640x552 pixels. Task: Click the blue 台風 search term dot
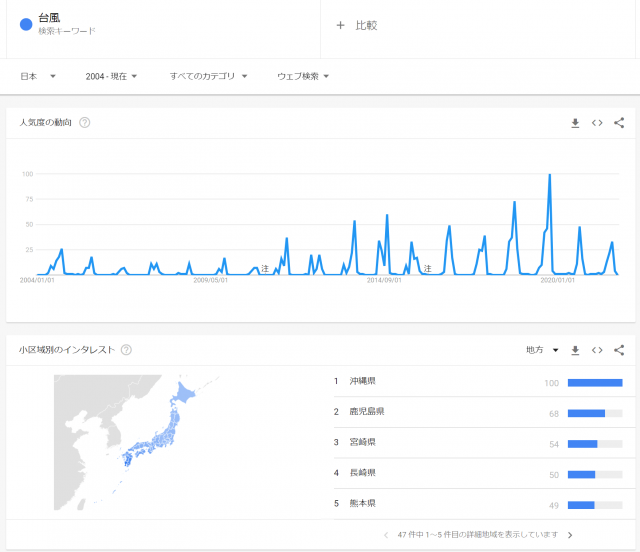(x=26, y=24)
